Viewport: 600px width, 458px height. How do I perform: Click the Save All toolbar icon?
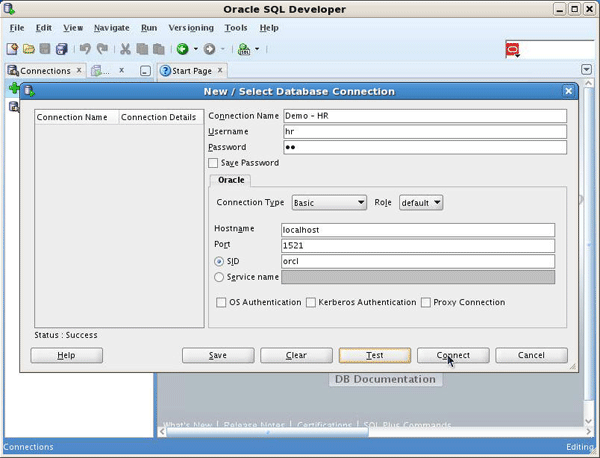[x=62, y=49]
